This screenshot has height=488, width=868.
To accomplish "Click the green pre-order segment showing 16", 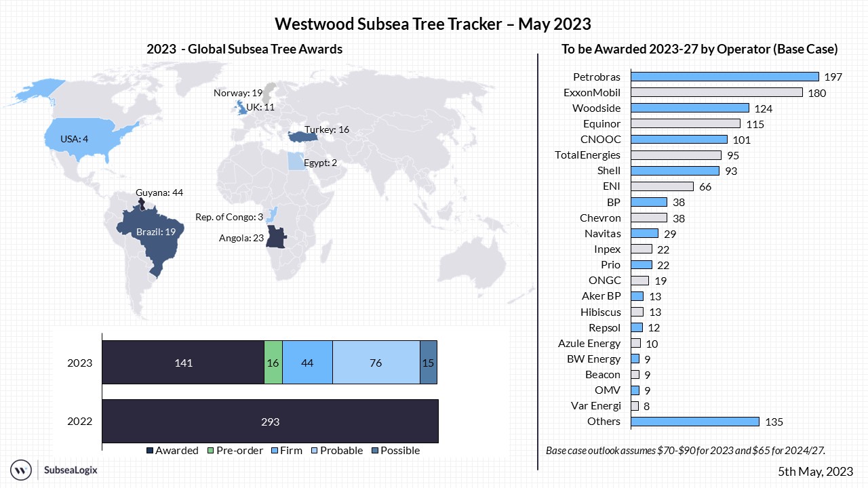I will [x=273, y=363].
